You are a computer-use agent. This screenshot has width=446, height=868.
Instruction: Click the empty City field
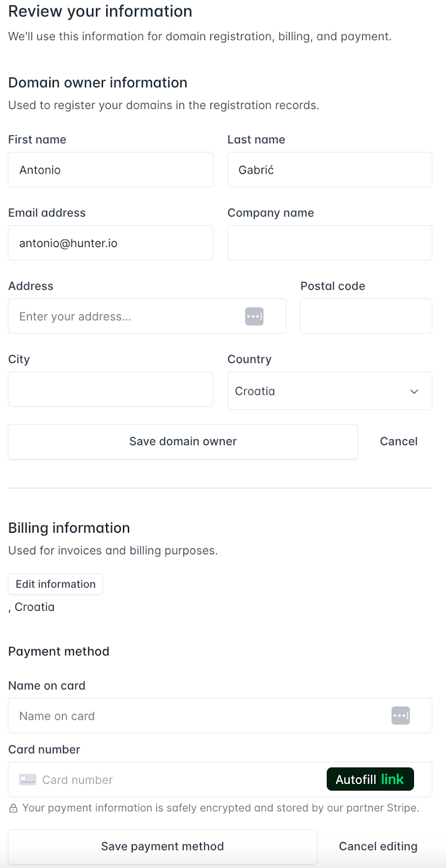[110, 390]
